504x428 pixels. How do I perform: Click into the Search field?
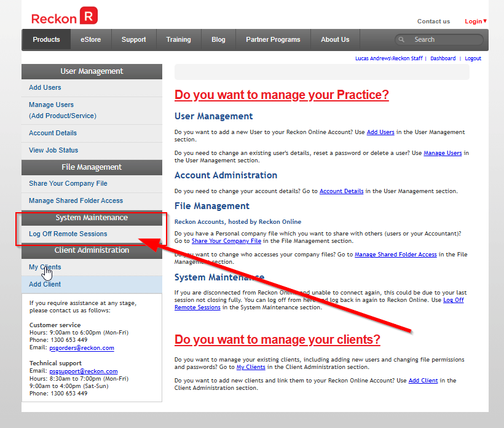point(439,39)
